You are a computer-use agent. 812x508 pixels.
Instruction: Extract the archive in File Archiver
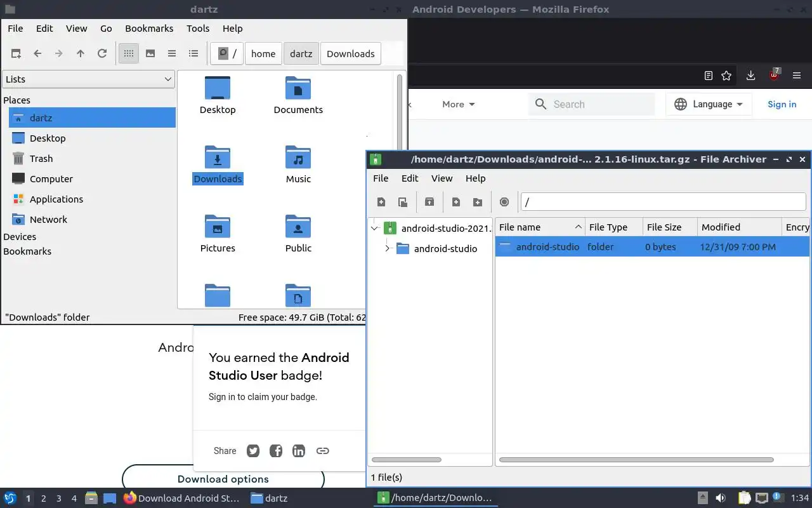click(x=429, y=202)
